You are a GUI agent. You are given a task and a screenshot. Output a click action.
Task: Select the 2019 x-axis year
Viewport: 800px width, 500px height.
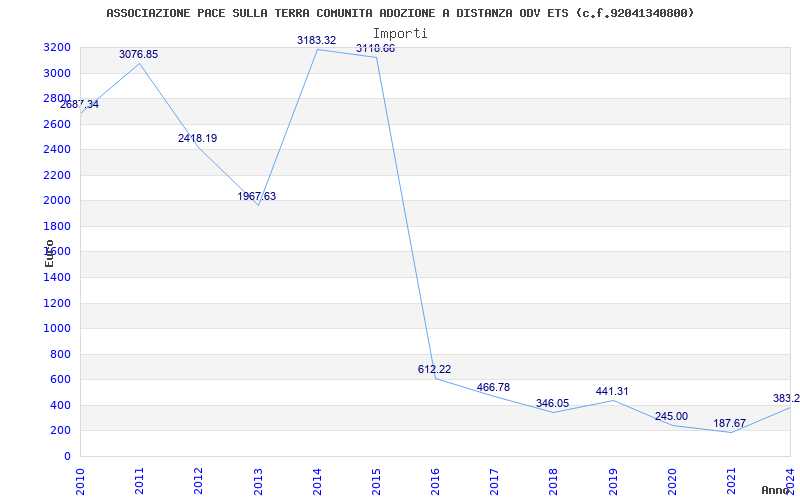(x=613, y=481)
